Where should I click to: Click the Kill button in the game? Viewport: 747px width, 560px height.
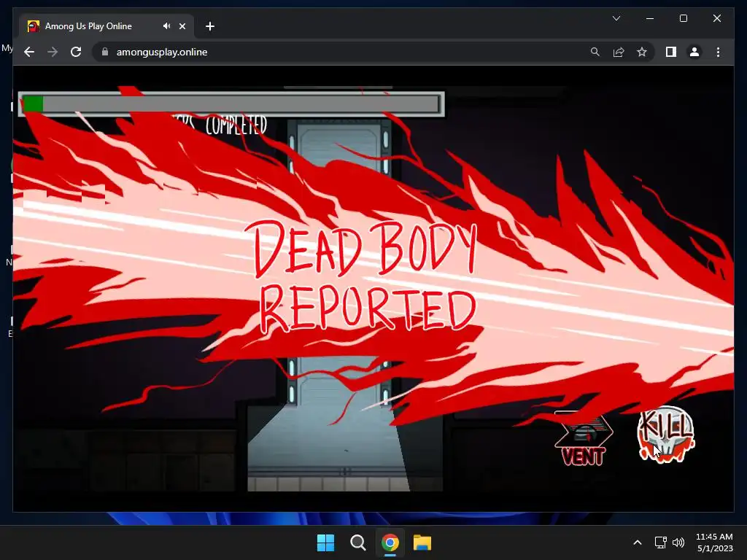coord(665,435)
